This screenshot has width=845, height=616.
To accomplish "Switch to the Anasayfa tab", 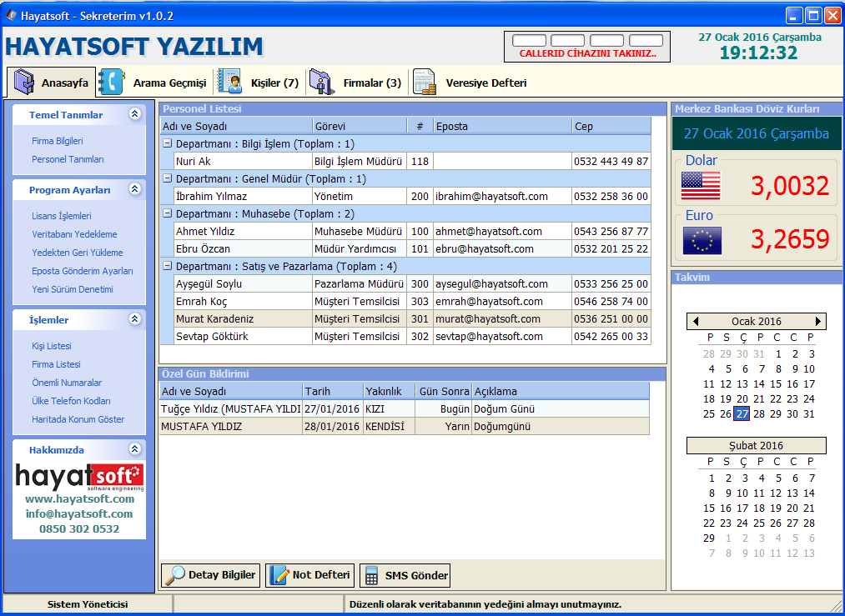I will point(51,83).
